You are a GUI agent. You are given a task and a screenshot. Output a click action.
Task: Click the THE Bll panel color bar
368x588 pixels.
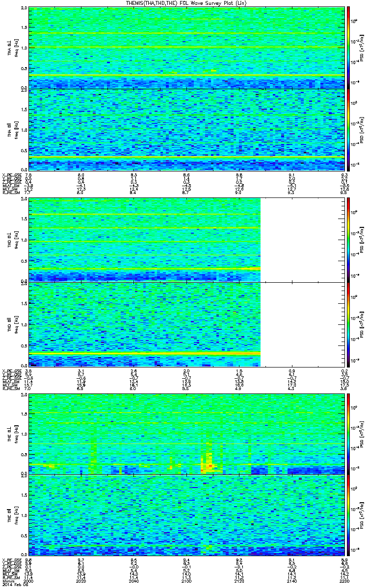point(348,515)
